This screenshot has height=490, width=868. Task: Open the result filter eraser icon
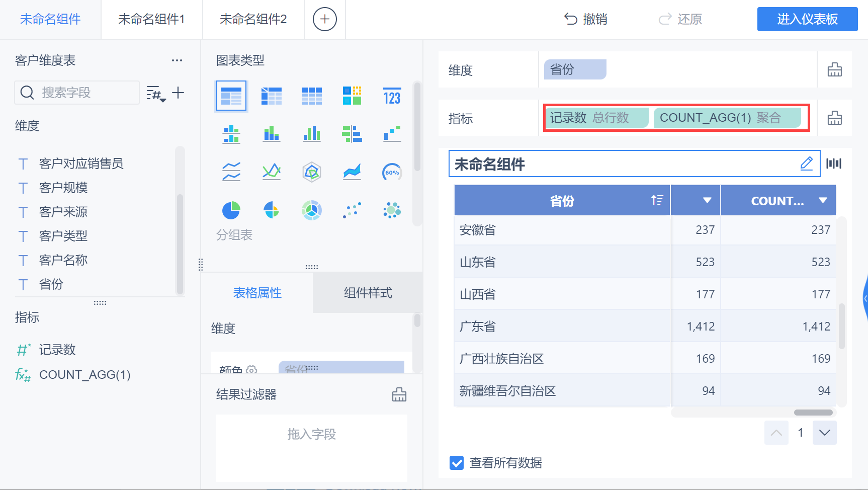click(399, 394)
